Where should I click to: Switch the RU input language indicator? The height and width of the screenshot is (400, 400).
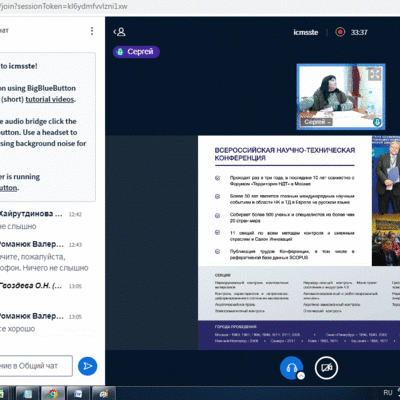point(388,393)
